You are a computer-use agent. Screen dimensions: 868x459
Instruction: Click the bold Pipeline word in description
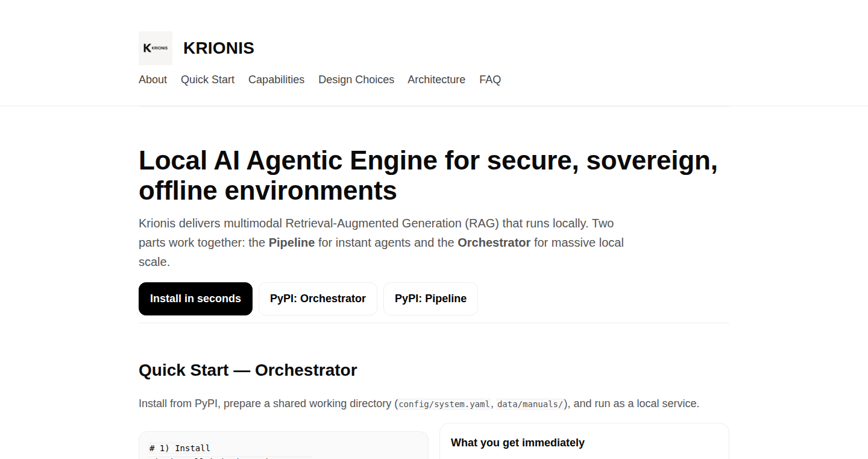coord(292,242)
